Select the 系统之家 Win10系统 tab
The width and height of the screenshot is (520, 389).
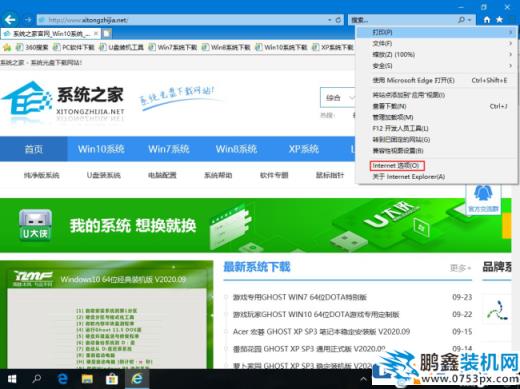pos(50,34)
